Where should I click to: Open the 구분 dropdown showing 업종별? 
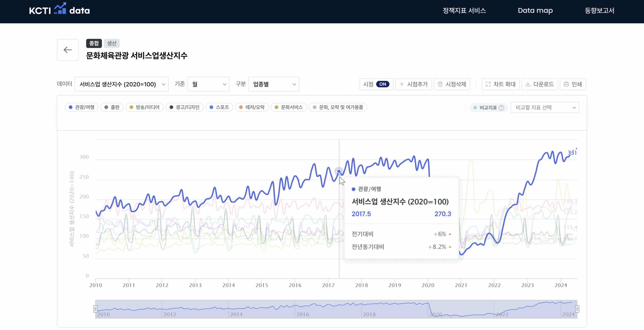coord(274,84)
